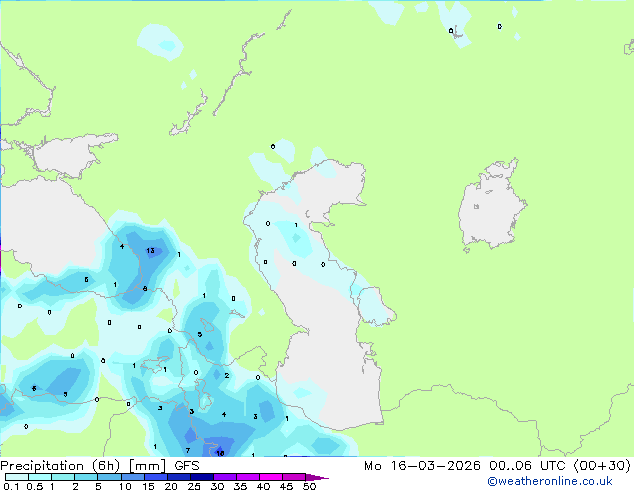Select the 1–2 mm legend color box
Viewport: 634px width, 490px height.
63,477
